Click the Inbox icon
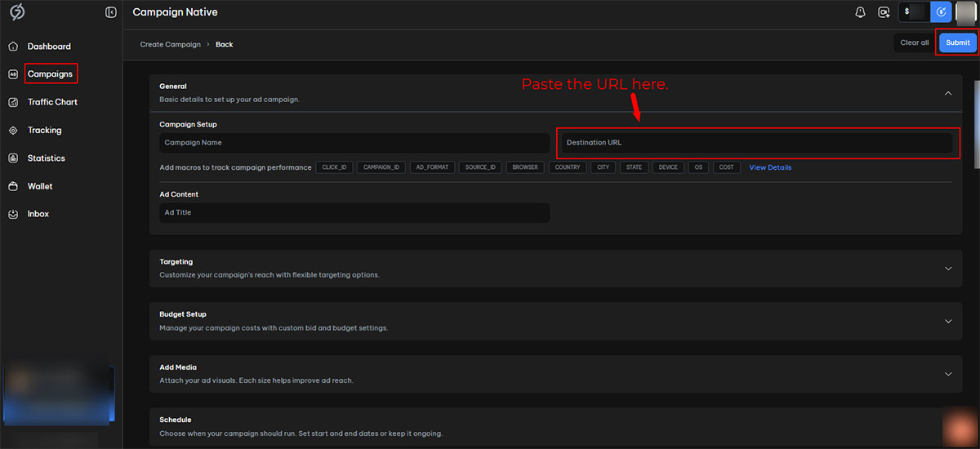The width and height of the screenshot is (980, 449). (13, 214)
